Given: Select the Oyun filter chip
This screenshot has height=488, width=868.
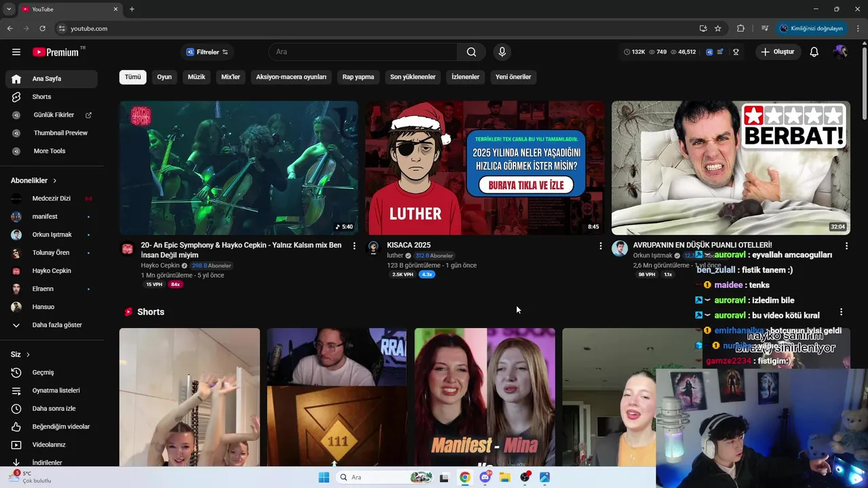Looking at the screenshot, I should (164, 77).
